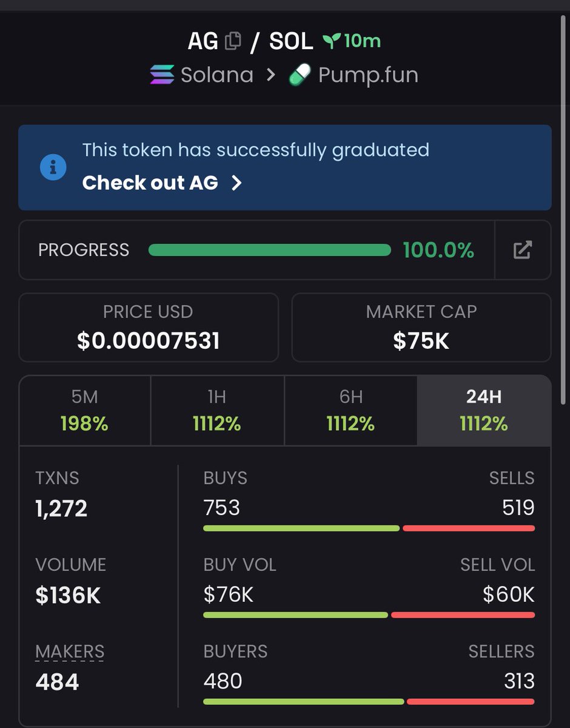Click the Market Cap box
This screenshot has height=728, width=570.
(x=421, y=328)
